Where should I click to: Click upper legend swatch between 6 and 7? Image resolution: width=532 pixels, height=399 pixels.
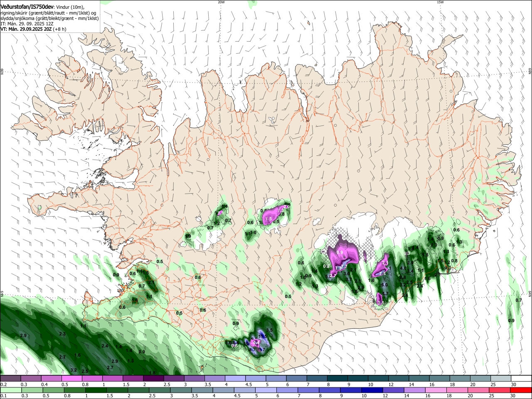point(296,378)
